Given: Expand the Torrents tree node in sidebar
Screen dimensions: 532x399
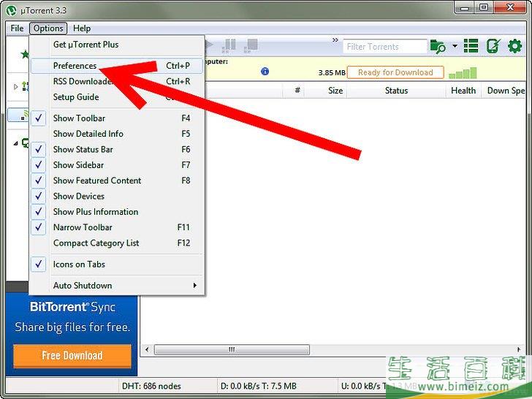Looking at the screenshot, I should [16, 87].
